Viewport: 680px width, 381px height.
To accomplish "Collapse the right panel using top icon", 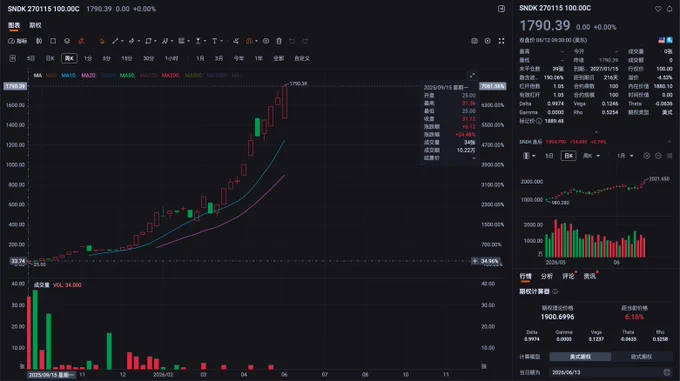I will 501,8.
